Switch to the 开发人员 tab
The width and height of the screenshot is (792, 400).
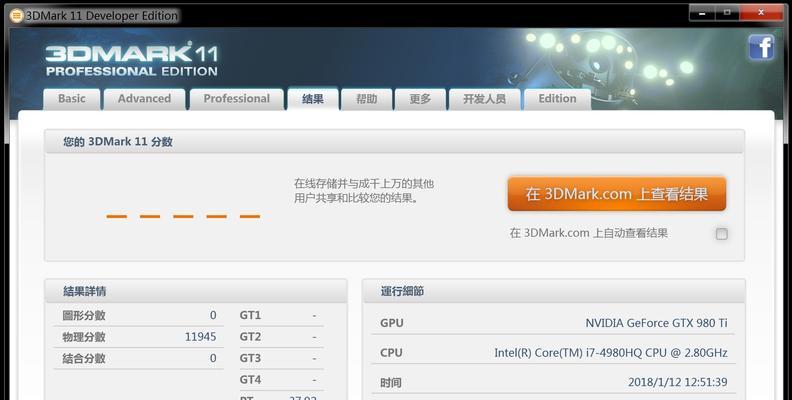point(484,99)
